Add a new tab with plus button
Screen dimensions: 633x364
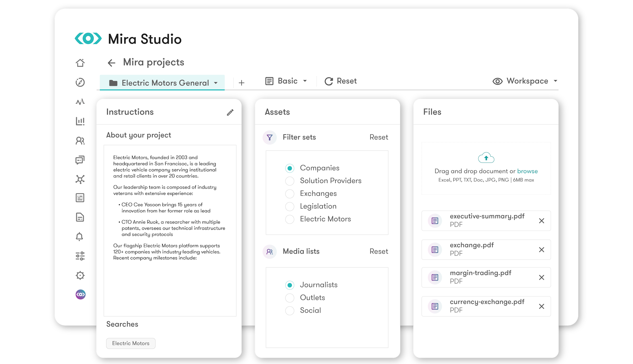pos(242,83)
